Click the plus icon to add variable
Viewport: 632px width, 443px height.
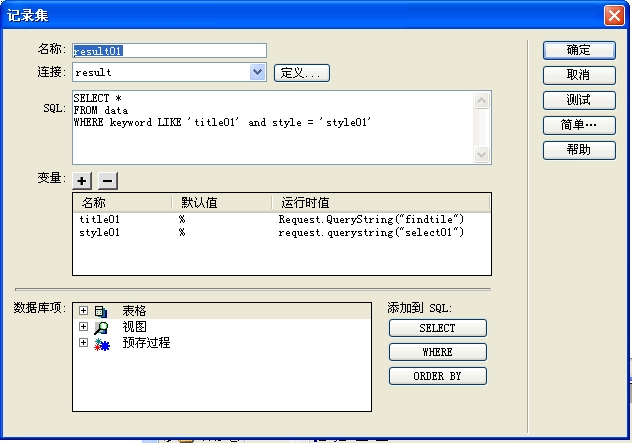click(x=82, y=180)
